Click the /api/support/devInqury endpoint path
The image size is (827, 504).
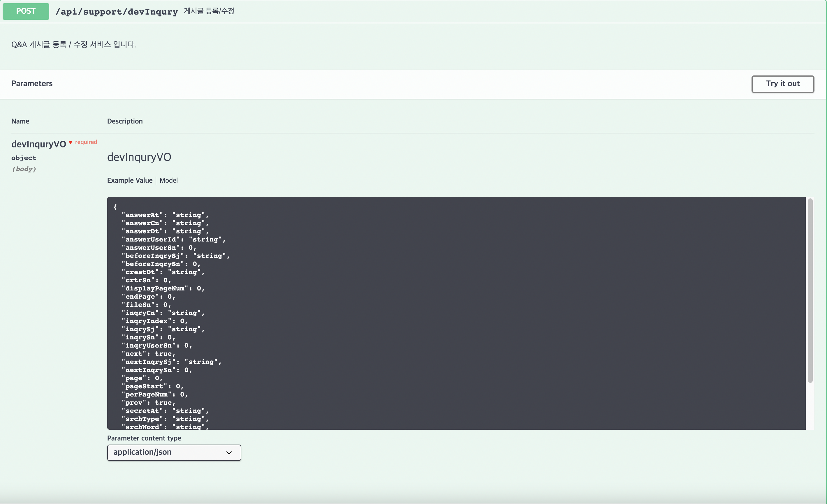click(117, 12)
